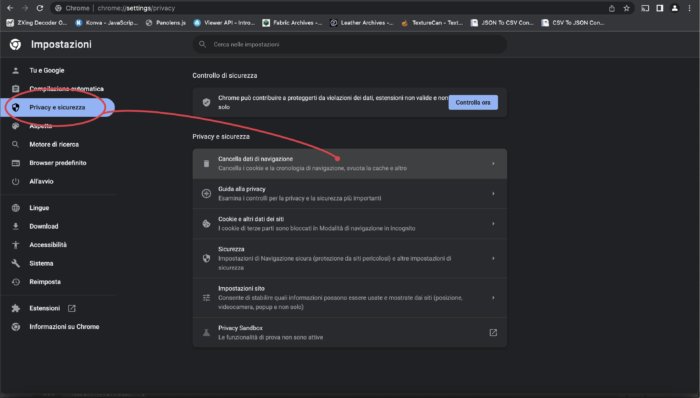This screenshot has height=398, width=700.
Task: Open the JSON To CSV bookmark
Action: [x=502, y=23]
